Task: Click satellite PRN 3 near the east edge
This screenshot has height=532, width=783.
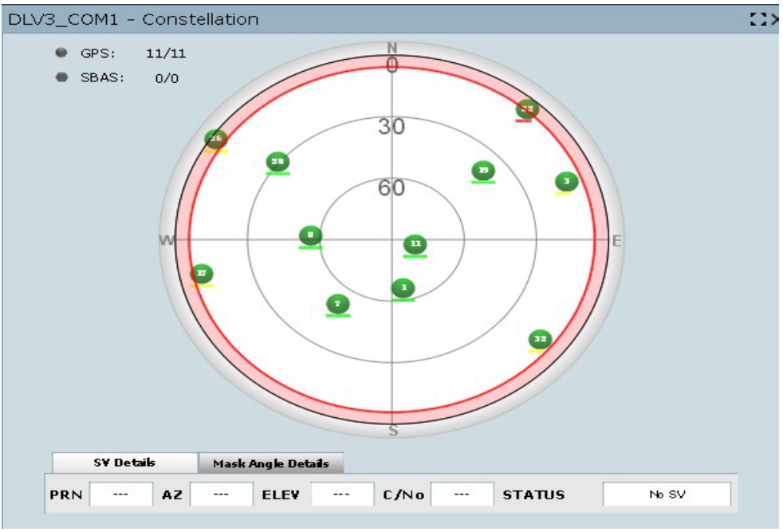Action: click(565, 182)
